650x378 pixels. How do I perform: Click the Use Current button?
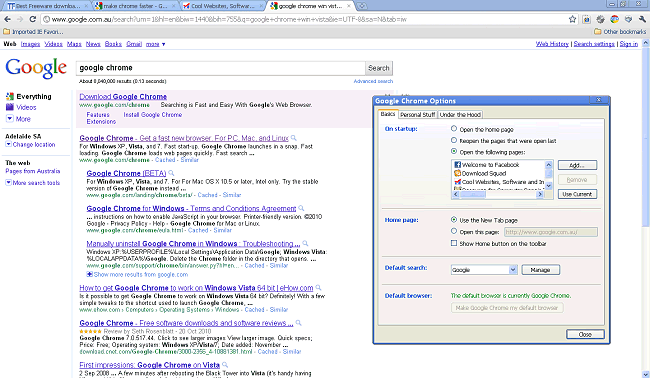[577, 194]
